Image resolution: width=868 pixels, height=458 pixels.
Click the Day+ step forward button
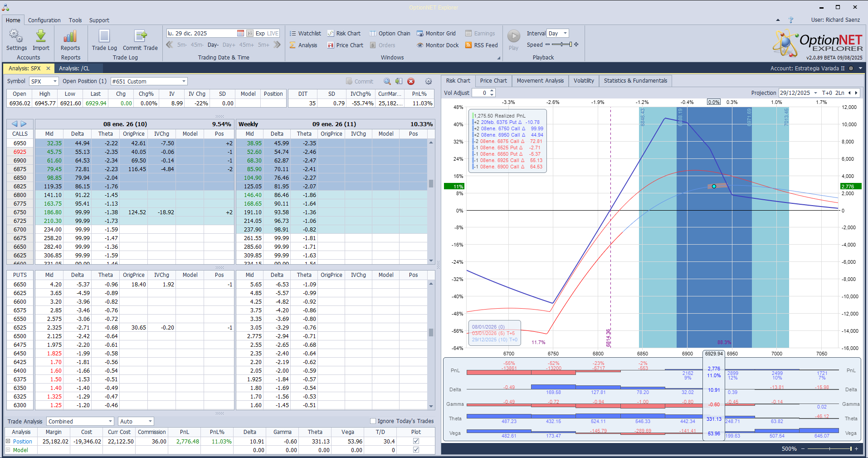[229, 45]
